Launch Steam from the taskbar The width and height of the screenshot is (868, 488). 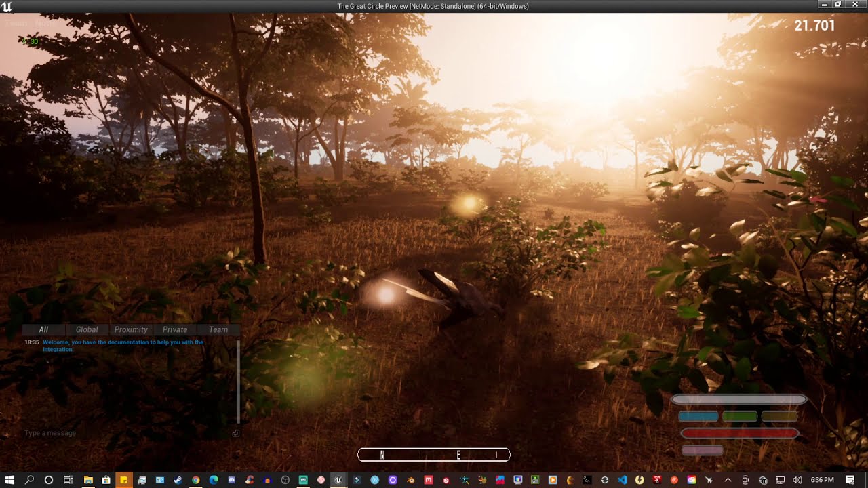[x=178, y=480]
